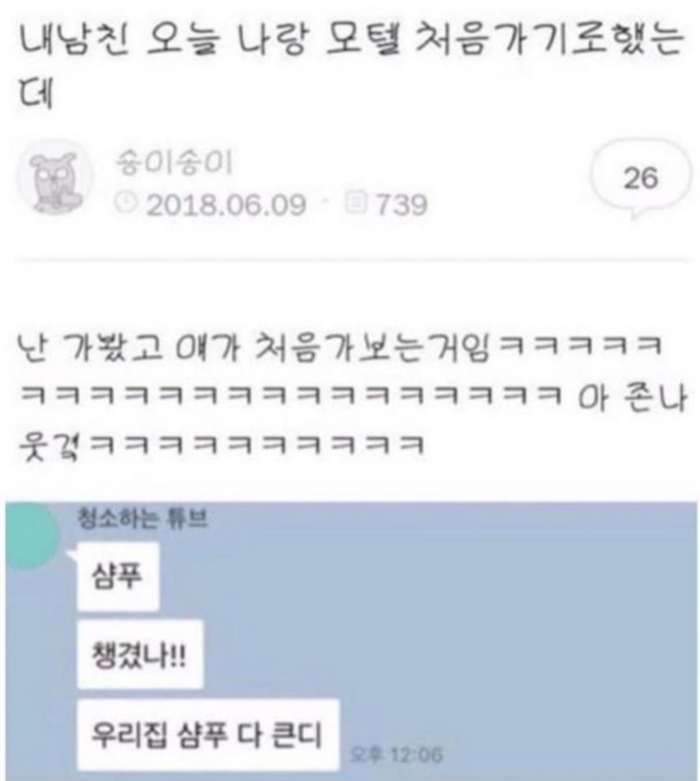
Task: Click the view count number 739
Action: point(401,205)
